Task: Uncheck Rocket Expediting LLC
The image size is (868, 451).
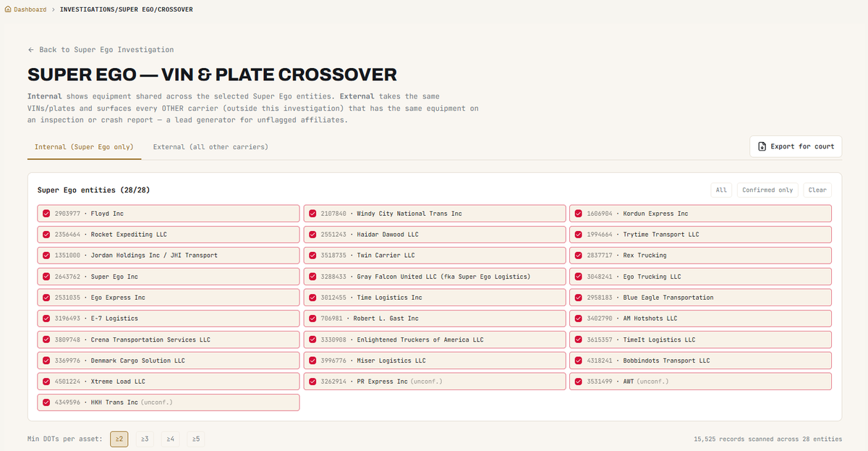Action: (x=168, y=235)
